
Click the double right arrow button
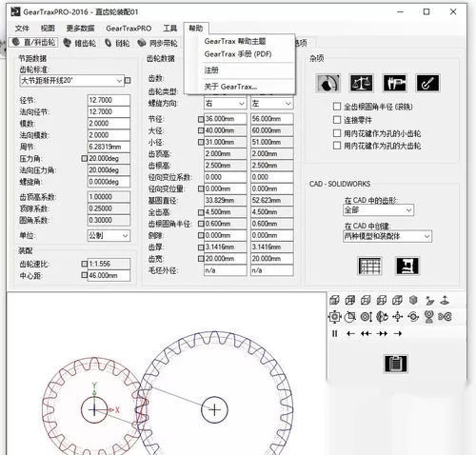coord(382,333)
